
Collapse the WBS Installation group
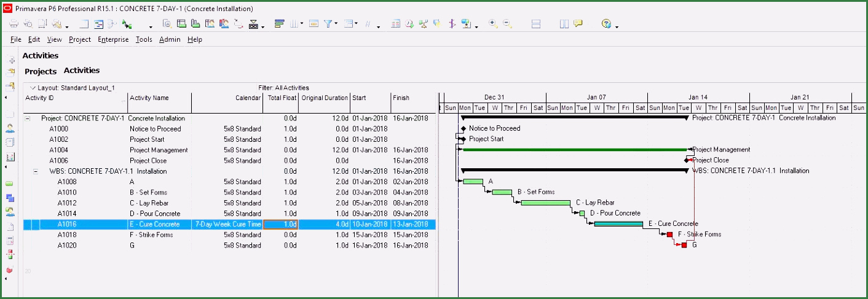coord(36,171)
